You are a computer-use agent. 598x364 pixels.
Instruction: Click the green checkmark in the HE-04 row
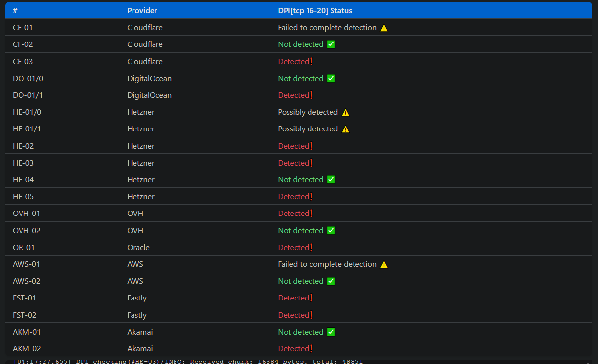pos(331,180)
